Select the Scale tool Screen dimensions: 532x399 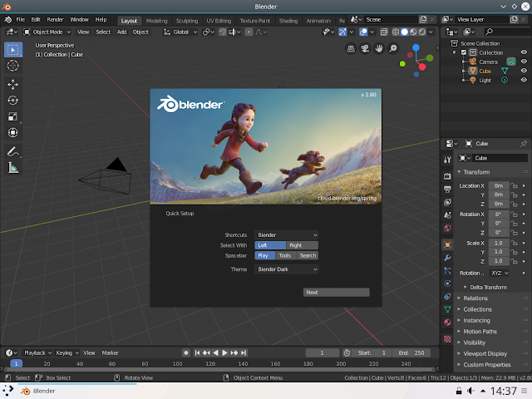(x=13, y=116)
